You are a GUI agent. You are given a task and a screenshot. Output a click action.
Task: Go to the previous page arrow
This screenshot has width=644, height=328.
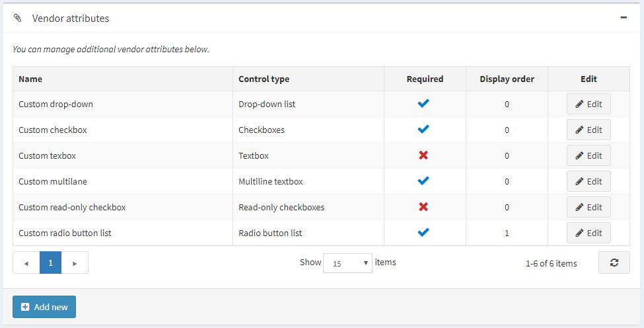[26, 263]
